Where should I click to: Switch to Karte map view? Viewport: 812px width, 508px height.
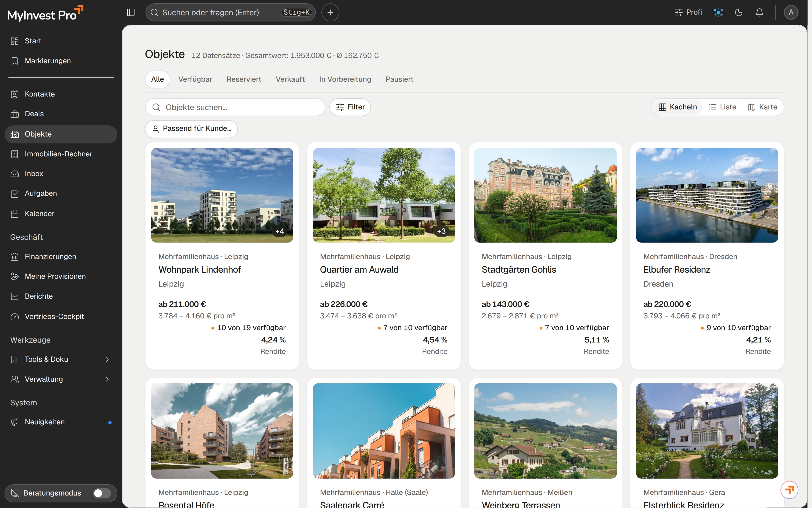click(x=762, y=107)
